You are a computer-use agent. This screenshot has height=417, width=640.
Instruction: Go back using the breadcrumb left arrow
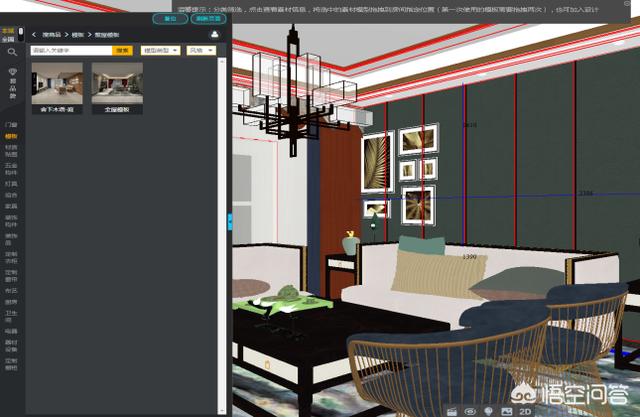tap(35, 34)
